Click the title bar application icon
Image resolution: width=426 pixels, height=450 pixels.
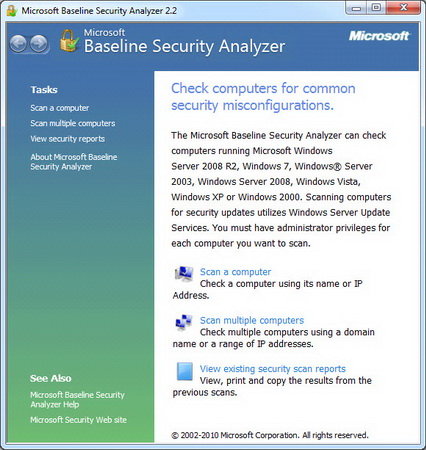[12, 11]
